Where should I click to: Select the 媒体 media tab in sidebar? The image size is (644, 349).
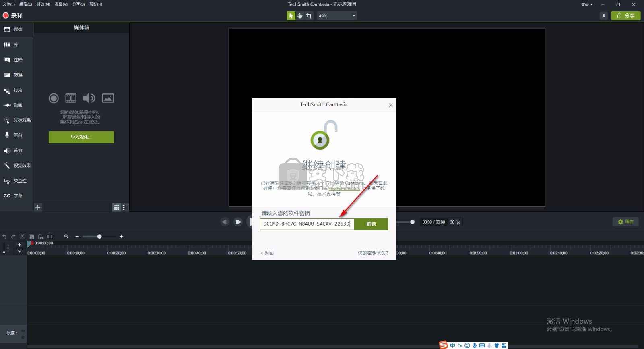[x=17, y=29]
